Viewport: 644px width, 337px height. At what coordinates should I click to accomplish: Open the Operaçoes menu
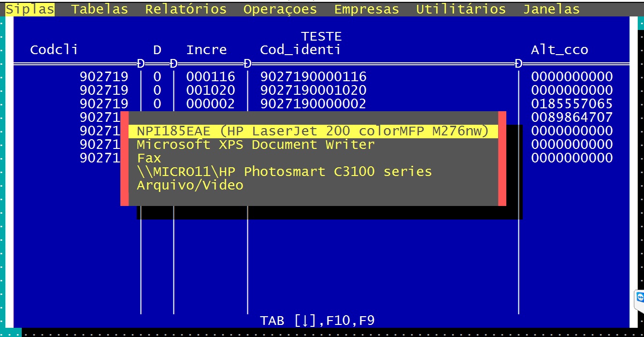click(280, 9)
